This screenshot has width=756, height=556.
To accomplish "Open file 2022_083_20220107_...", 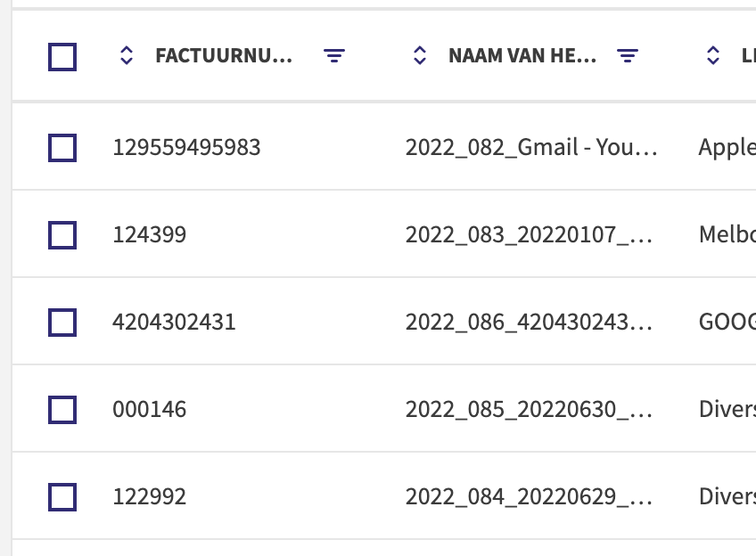I will [529, 235].
